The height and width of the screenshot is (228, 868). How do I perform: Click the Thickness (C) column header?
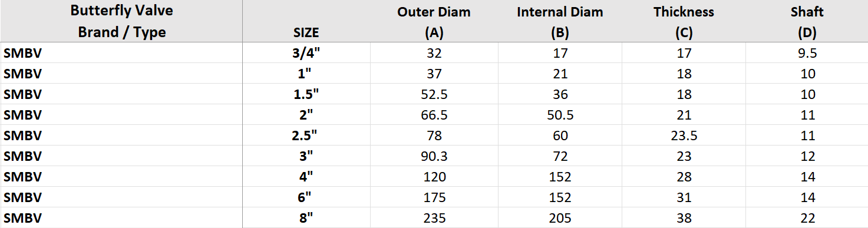point(684,21)
